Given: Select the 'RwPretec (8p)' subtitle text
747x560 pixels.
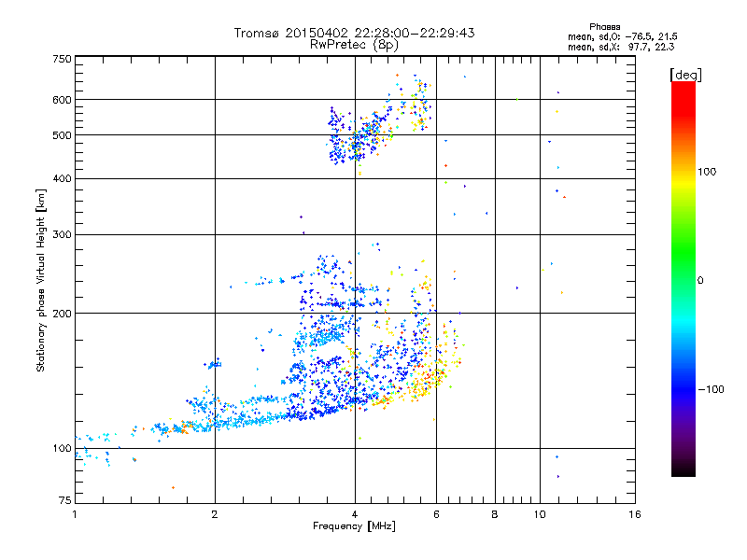Looking at the screenshot, I should [x=354, y=45].
